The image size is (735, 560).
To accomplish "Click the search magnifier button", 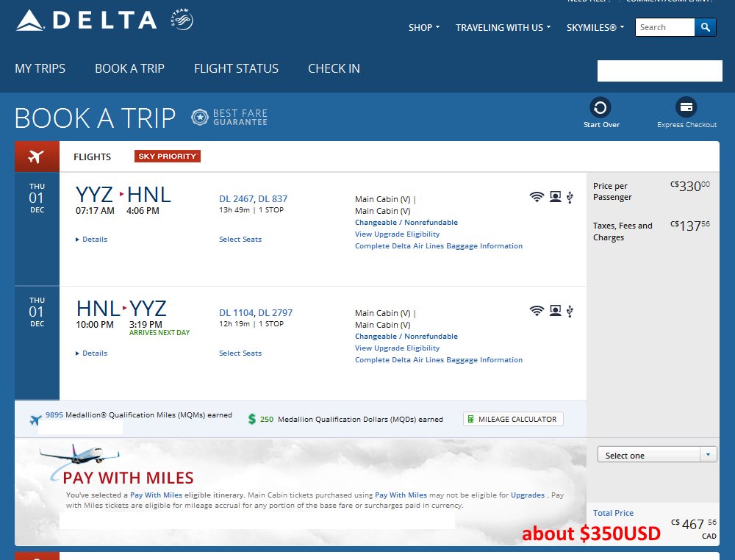I will coord(705,27).
